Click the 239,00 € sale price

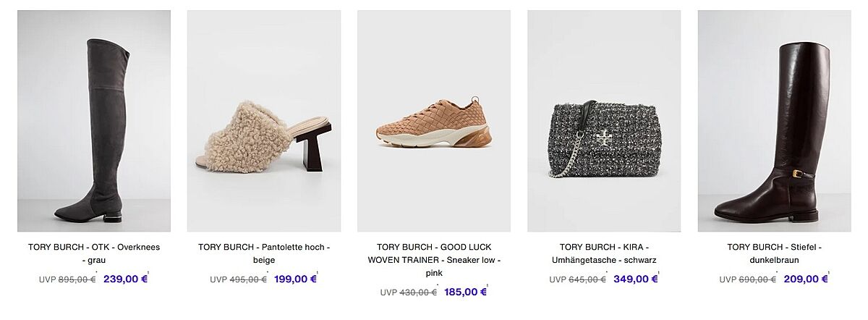pyautogui.click(x=125, y=279)
